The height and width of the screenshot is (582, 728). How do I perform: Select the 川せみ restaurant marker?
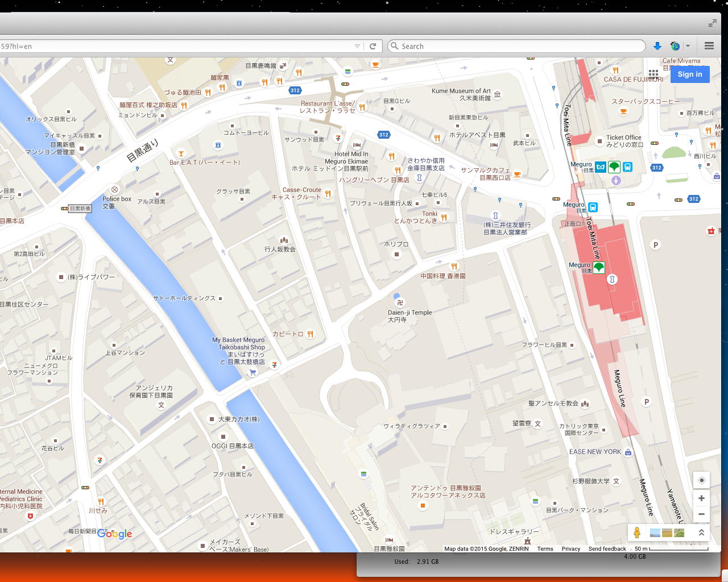pos(101,501)
